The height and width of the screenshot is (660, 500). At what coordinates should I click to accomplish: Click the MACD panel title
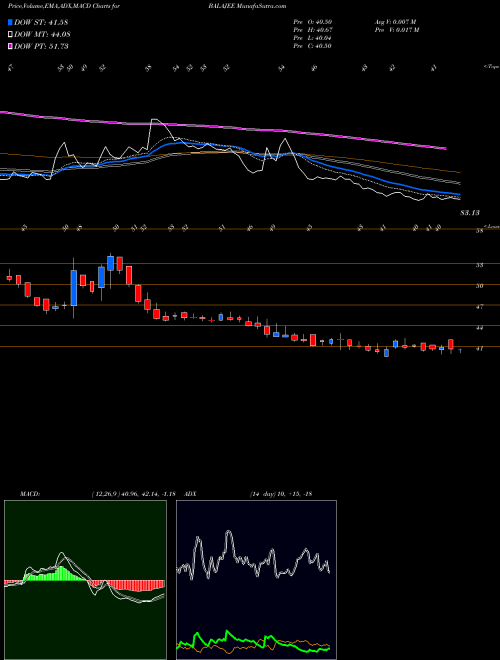(29, 494)
